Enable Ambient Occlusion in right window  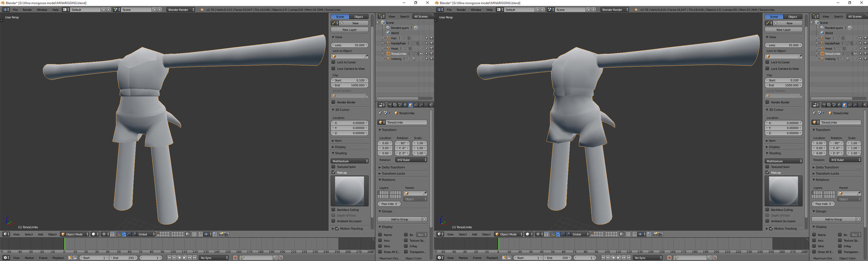point(768,221)
